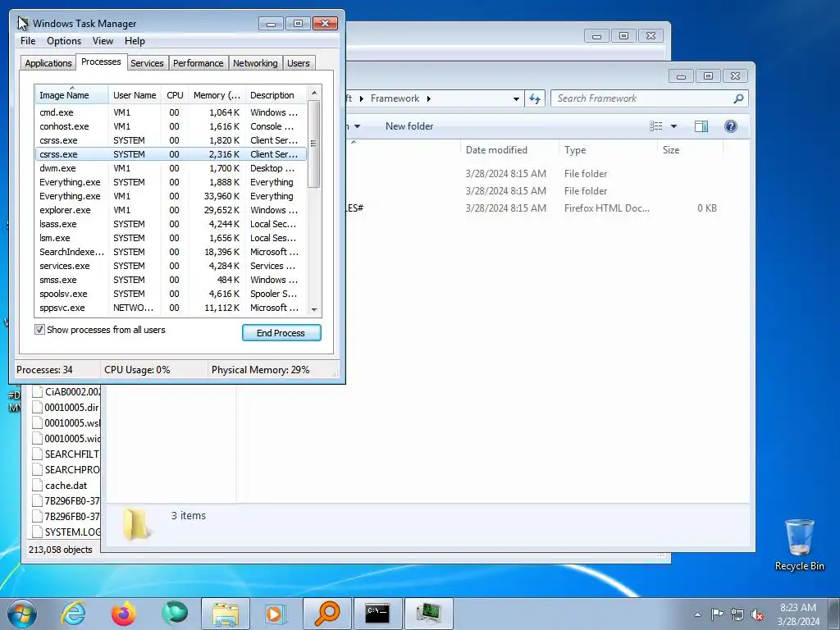Click the arrow before Framework in path
Screen dimensions: 840x630
coord(361,98)
